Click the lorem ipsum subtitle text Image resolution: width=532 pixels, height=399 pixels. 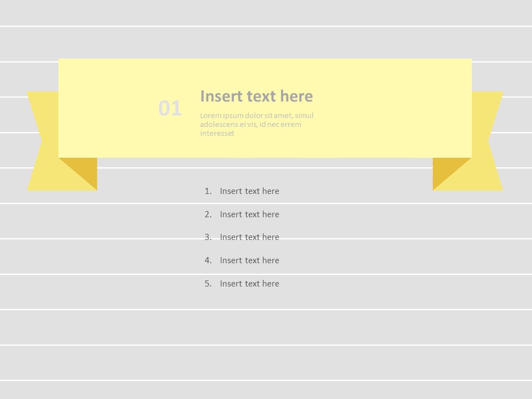[x=257, y=124]
